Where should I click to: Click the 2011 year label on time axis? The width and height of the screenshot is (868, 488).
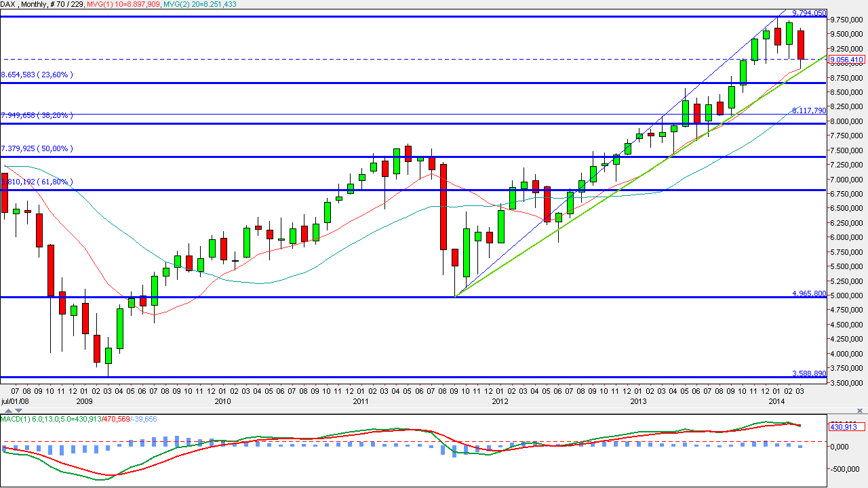coord(361,401)
